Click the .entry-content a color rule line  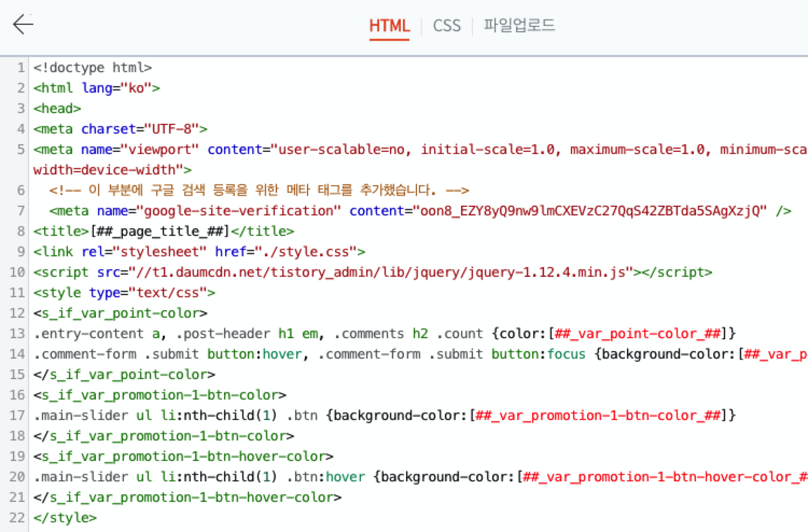385,334
